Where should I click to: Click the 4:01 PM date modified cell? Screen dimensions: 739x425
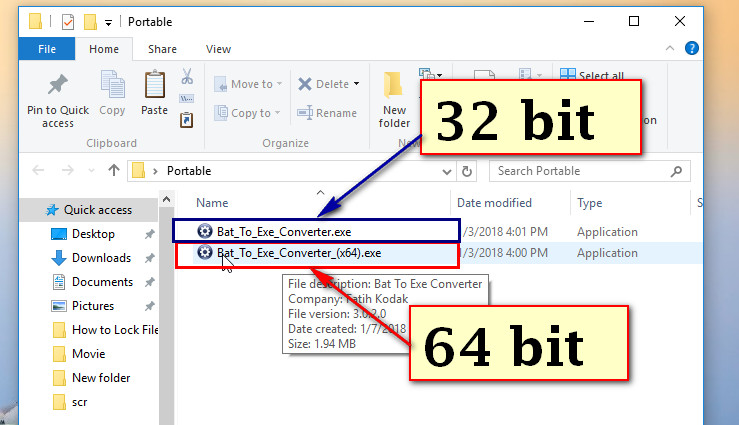(504, 232)
